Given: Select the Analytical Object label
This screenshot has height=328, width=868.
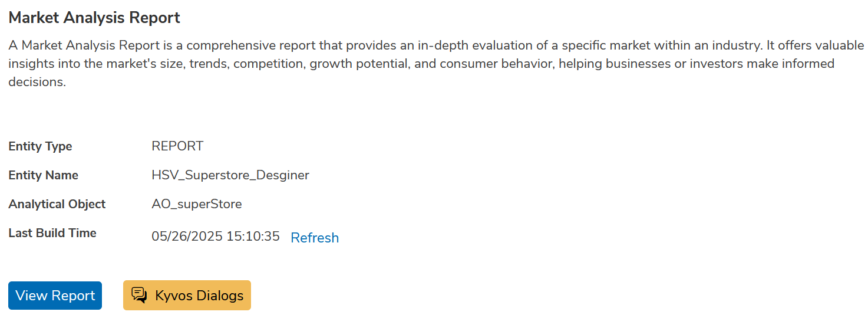Looking at the screenshot, I should tap(57, 204).
